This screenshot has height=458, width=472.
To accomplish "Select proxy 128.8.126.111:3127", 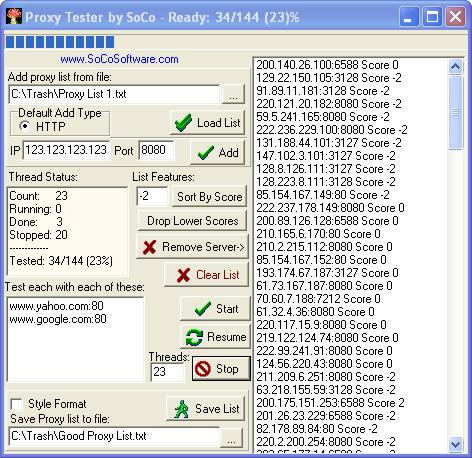I will click(326, 169).
